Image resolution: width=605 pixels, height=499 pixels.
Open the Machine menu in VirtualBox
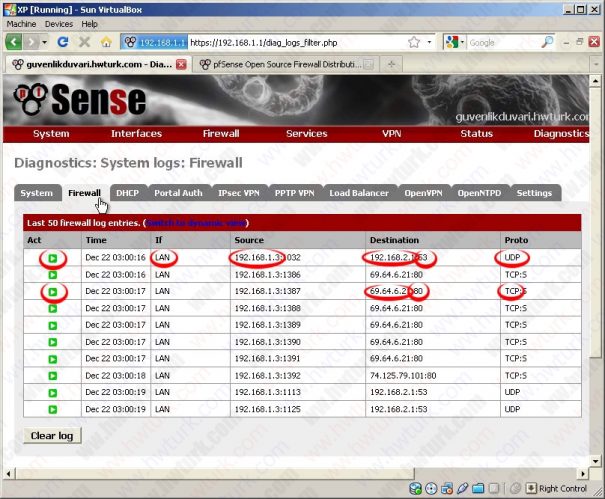[x=21, y=24]
